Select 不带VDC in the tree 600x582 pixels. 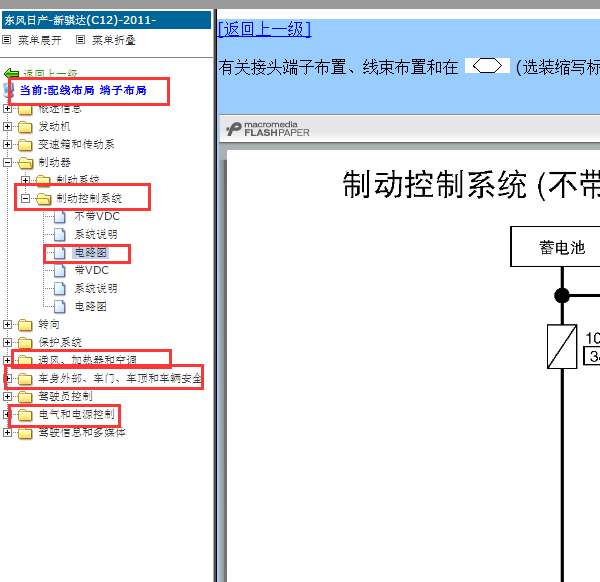[x=97, y=216]
